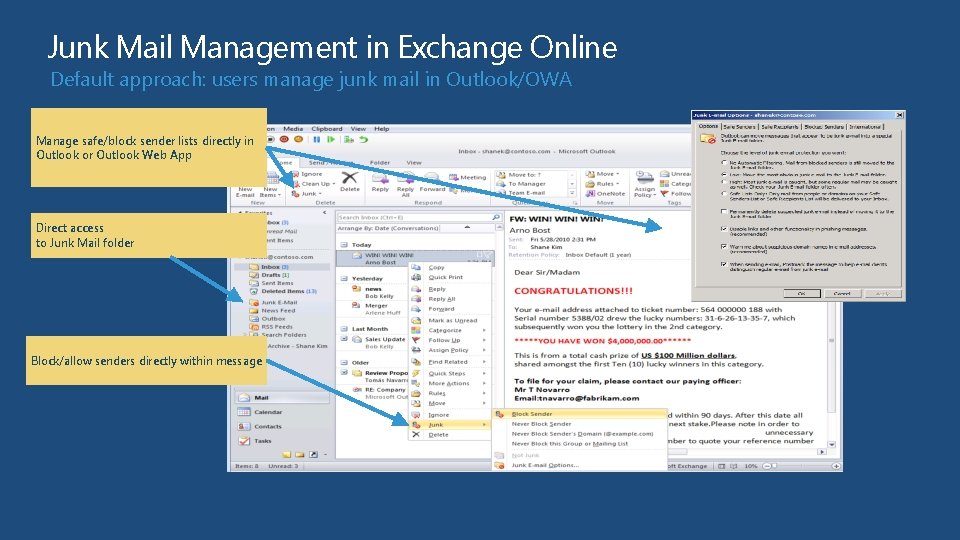
Task: Expand Quick Steps submenu in context menu
Action: pyautogui.click(x=451, y=373)
